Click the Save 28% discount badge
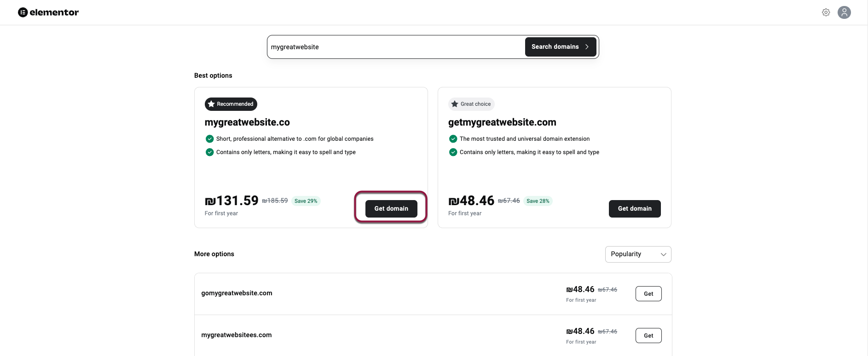Image resolution: width=868 pixels, height=356 pixels. [x=538, y=201]
